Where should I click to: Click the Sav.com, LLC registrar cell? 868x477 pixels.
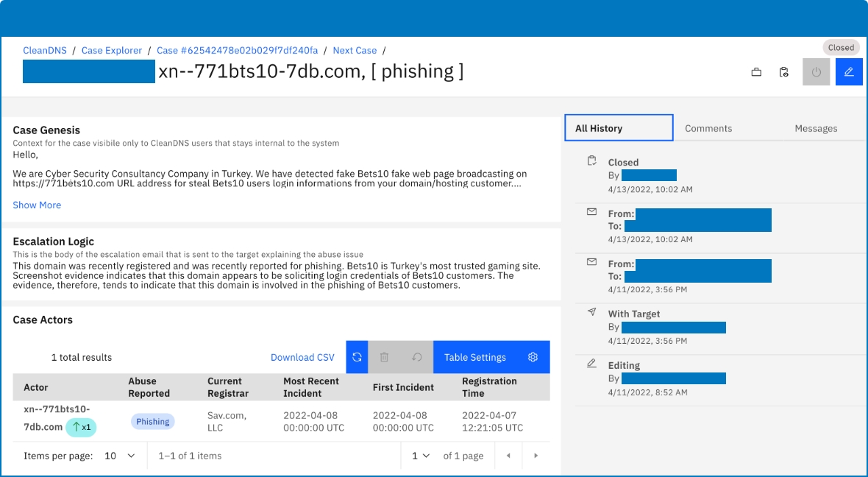pos(227,422)
